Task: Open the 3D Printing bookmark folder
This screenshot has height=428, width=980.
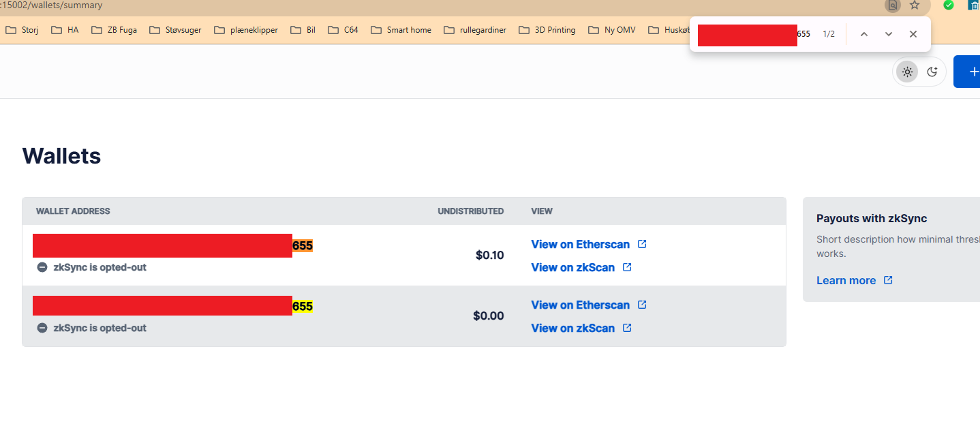Action: click(547, 30)
